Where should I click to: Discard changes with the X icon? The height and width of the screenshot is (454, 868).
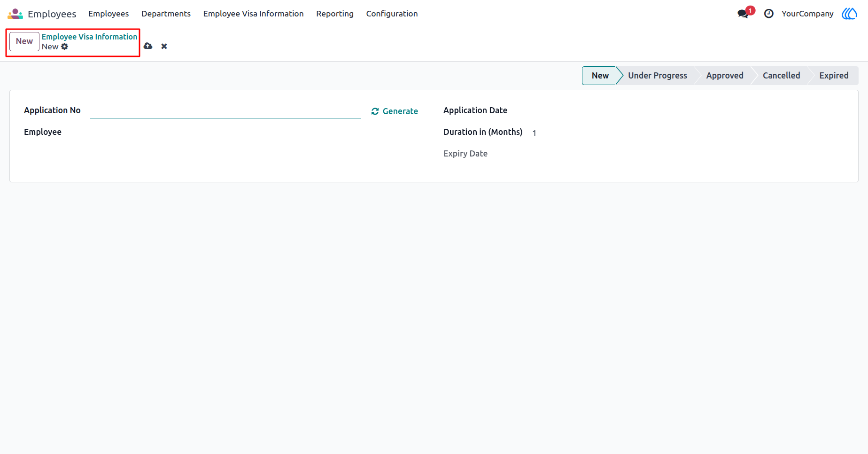click(x=164, y=46)
